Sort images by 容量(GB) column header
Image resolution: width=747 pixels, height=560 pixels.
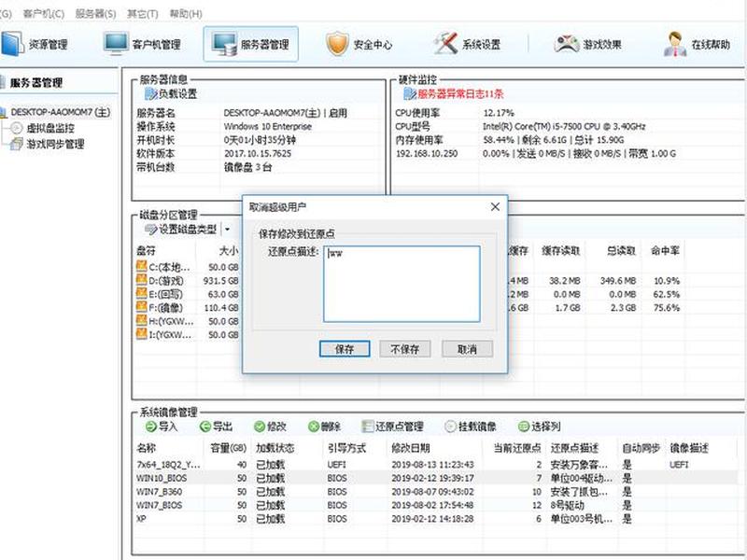pos(228,448)
